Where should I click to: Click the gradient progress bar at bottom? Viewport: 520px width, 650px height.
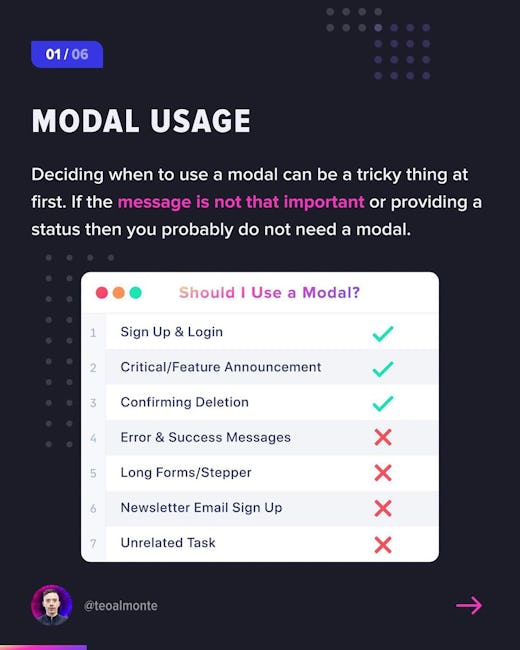click(x=44, y=648)
